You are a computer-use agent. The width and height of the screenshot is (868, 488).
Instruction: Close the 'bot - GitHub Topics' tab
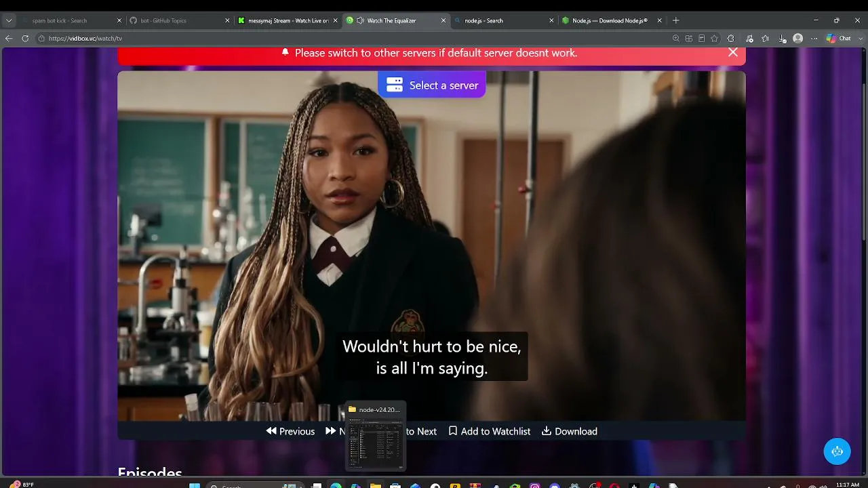click(x=227, y=20)
